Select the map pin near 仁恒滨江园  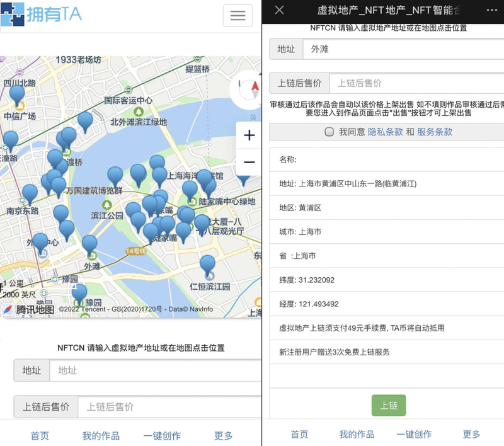click(208, 265)
